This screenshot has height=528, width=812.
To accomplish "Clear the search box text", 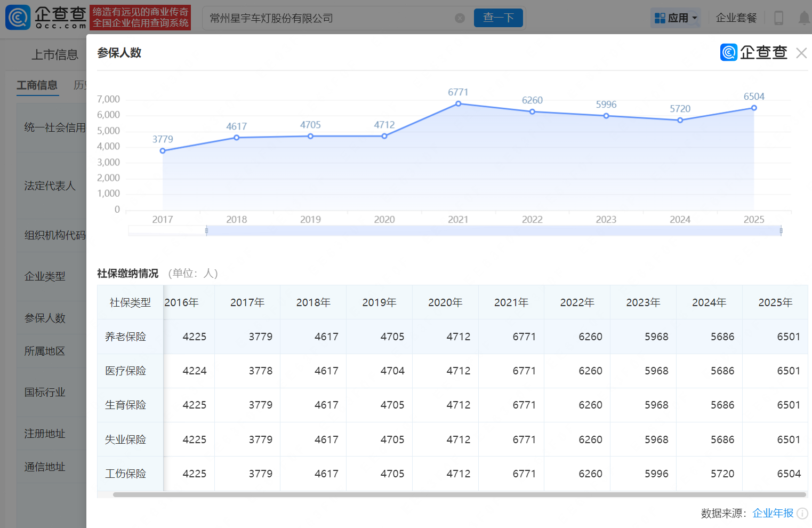I will click(x=460, y=18).
